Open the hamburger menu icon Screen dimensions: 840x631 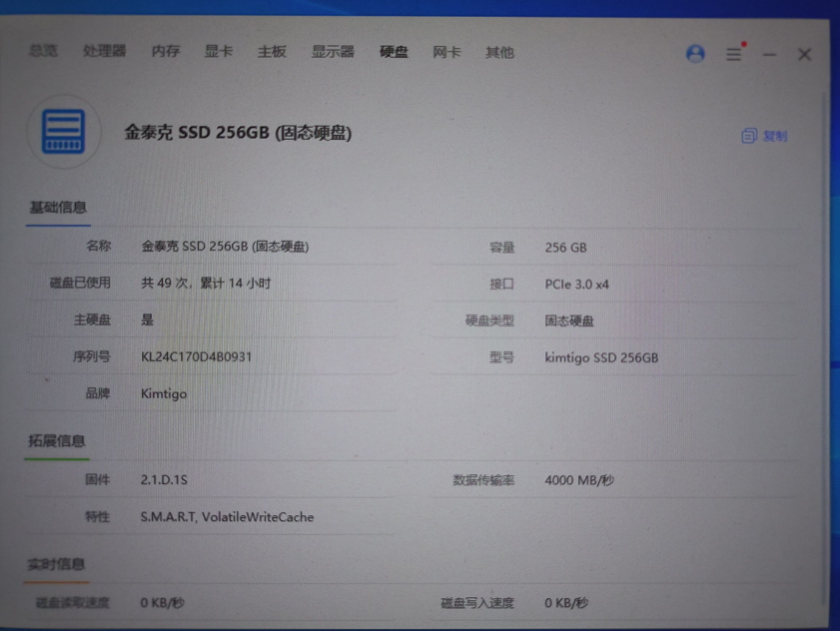734,55
